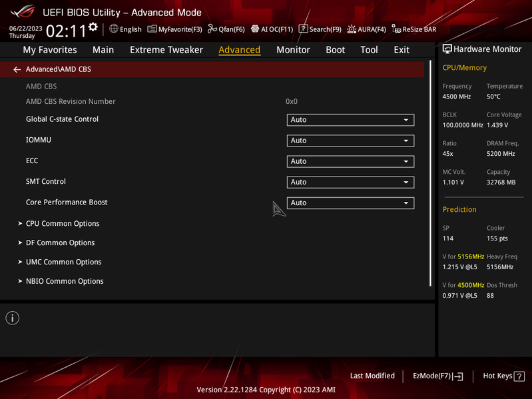Image resolution: width=532 pixels, height=399 pixels.
Task: Click the BCLK 100.0000 MHz value
Action: click(463, 125)
